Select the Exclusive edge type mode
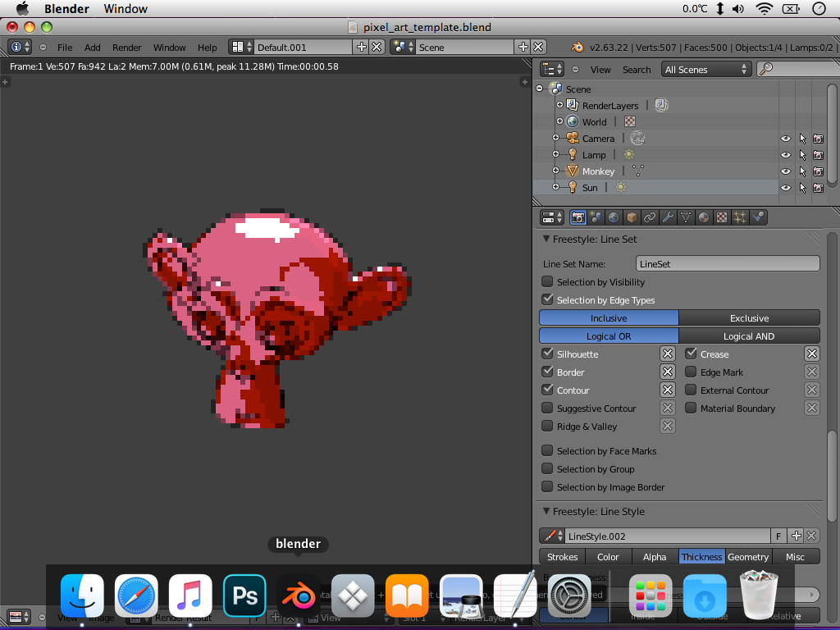Image resolution: width=840 pixels, height=630 pixels. [x=749, y=317]
